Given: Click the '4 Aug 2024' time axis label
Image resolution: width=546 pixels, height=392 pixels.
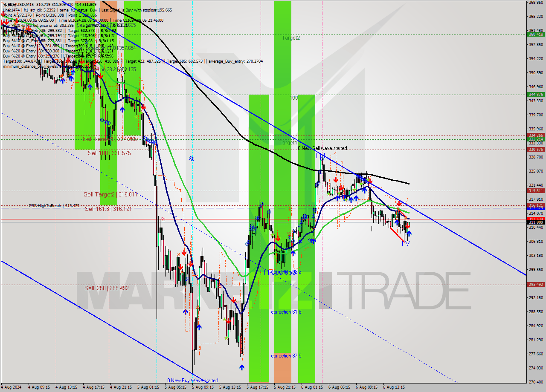Looking at the screenshot, I should [11, 387].
